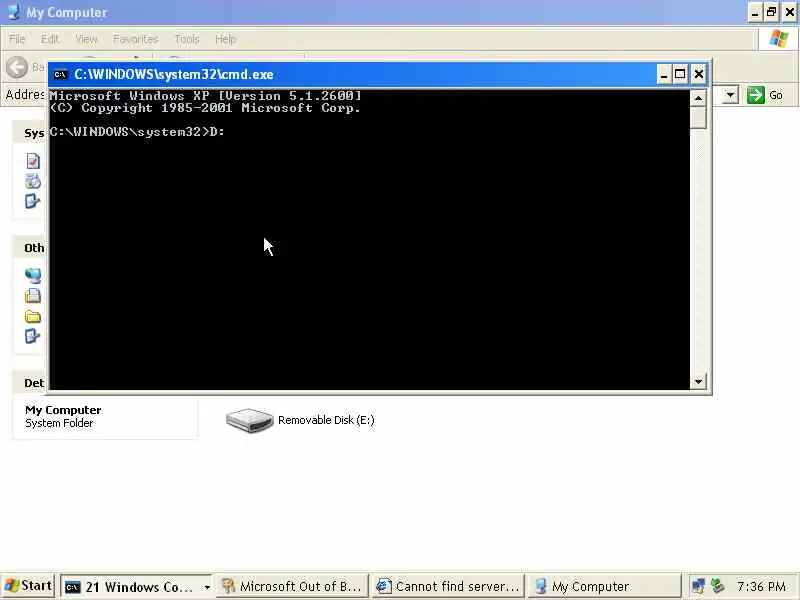Click the Back arrow in My Computer
800x600 pixels.
17,67
